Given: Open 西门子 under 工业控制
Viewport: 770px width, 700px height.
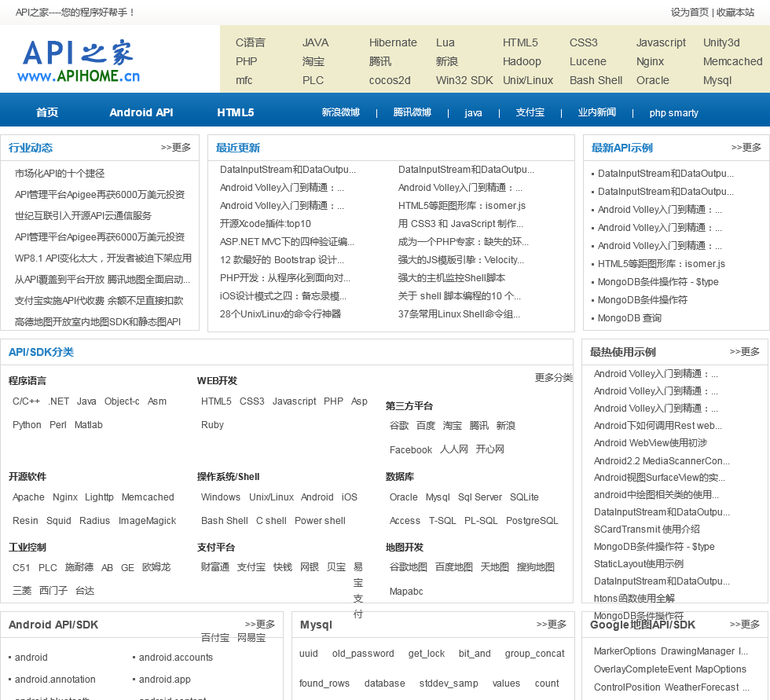Looking at the screenshot, I should point(53,591).
